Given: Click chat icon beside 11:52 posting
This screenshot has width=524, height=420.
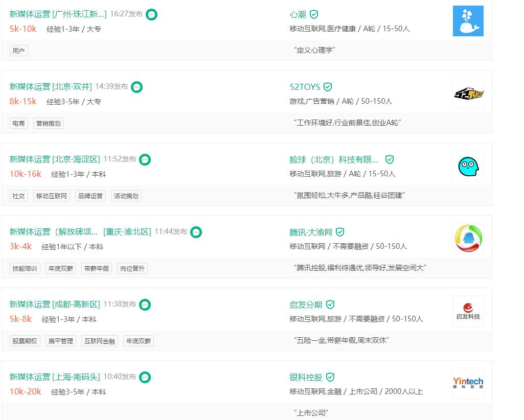Looking at the screenshot, I should (145, 159).
